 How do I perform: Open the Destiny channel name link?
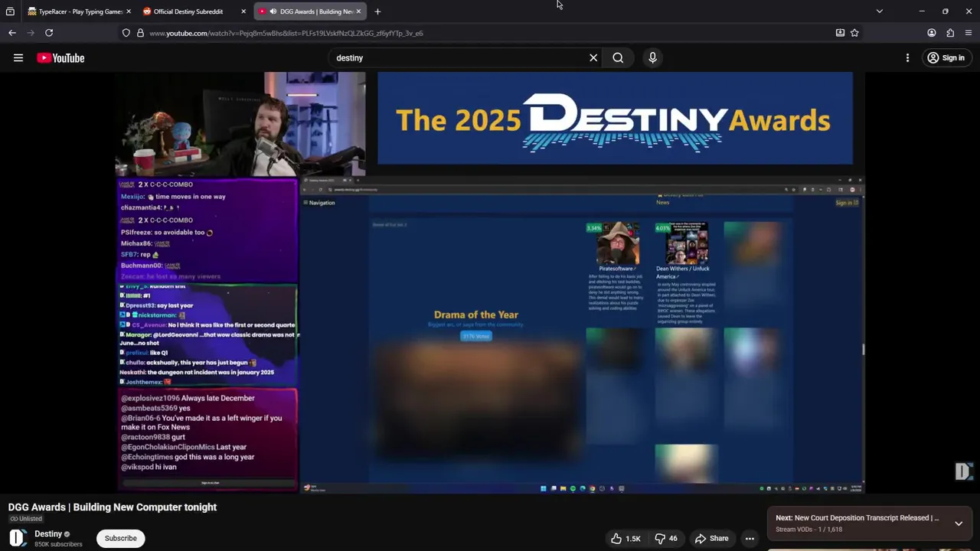click(48, 534)
